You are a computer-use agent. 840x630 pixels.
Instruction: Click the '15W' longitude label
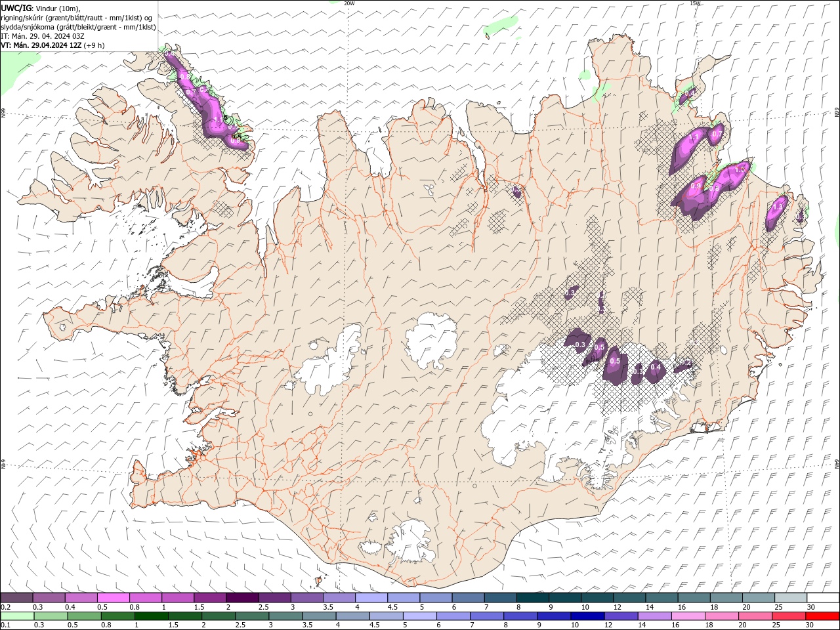(x=695, y=3)
